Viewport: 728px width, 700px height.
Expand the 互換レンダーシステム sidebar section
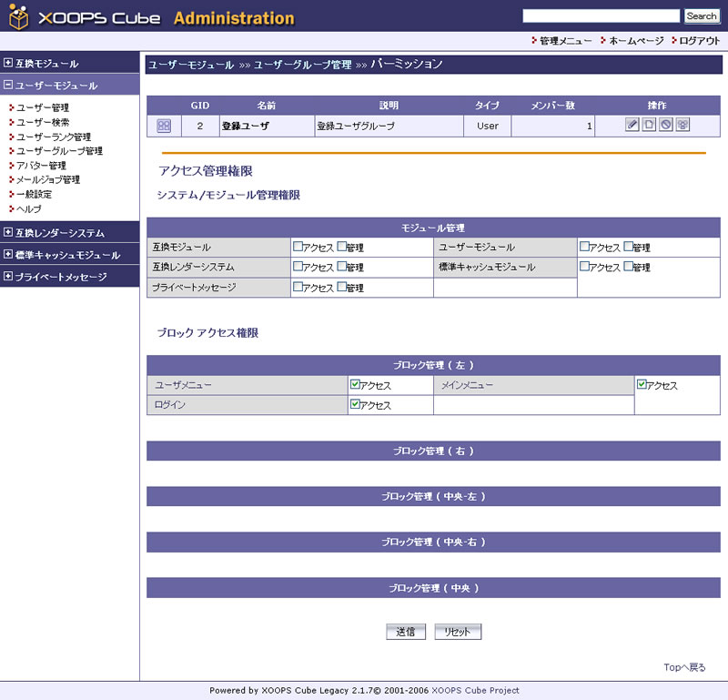[x=8, y=232]
